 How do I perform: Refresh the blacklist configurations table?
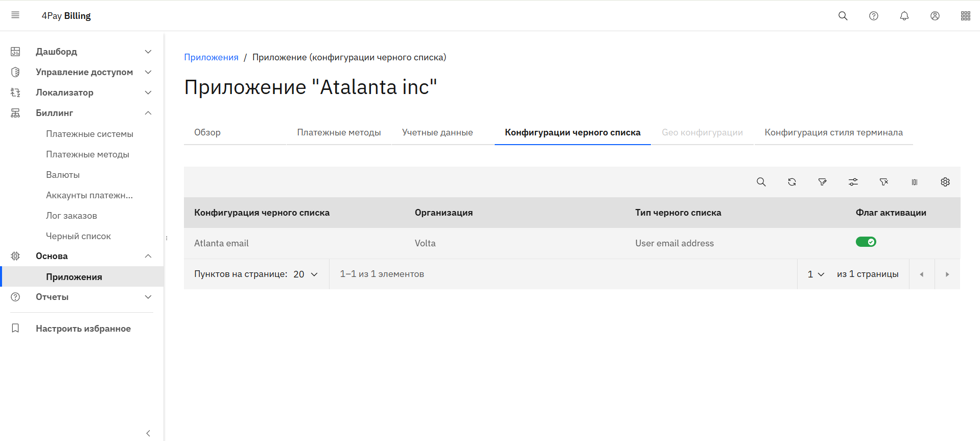791,182
